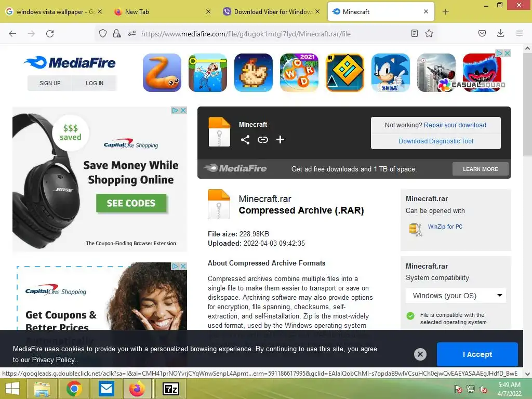This screenshot has width=532, height=399.
Task: Click the pin-pull rescue game icon
Action: [208, 73]
